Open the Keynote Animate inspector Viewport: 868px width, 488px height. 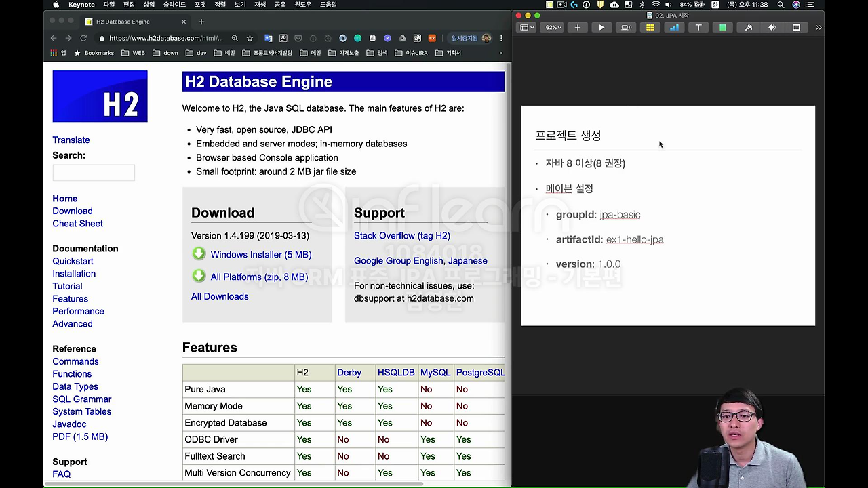pos(772,28)
